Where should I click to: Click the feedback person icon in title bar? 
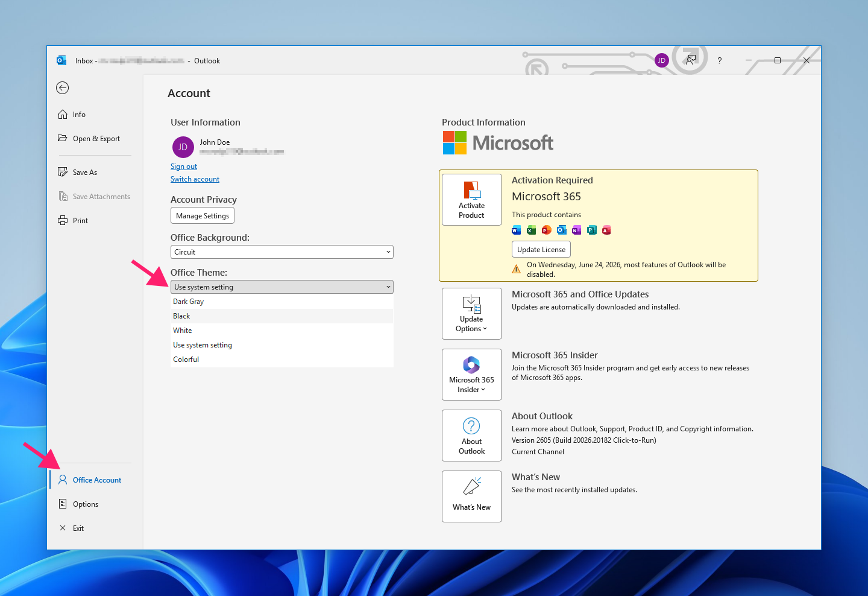[691, 60]
